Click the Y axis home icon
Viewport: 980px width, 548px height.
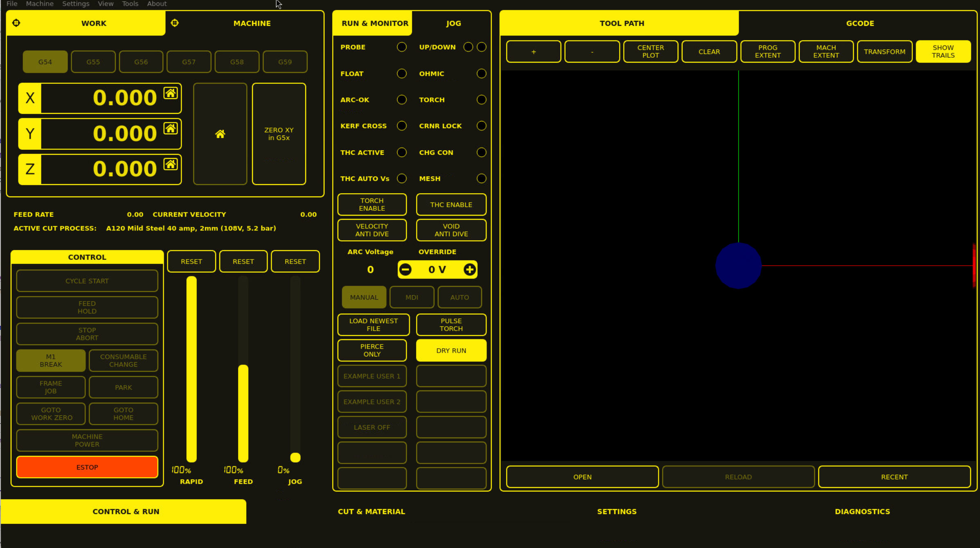171,129
